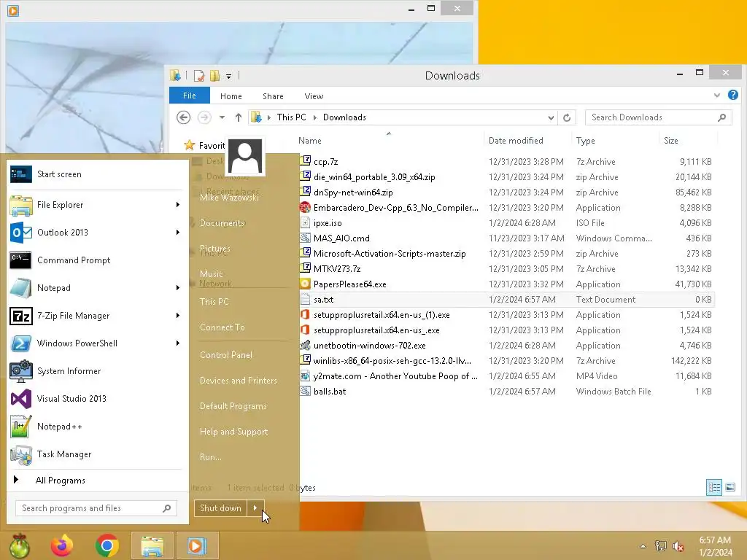Click quick access Properties icon

[x=199, y=76]
